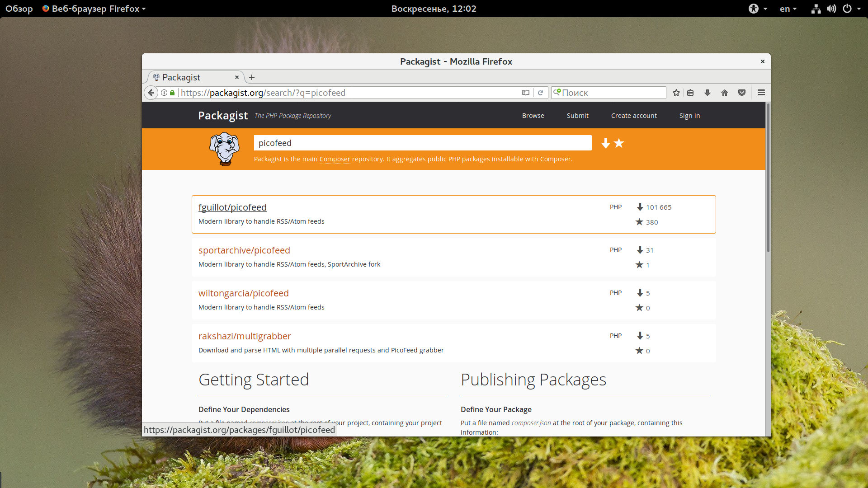Click the Packagist site title
Screen dimensions: 868x488
(x=223, y=116)
